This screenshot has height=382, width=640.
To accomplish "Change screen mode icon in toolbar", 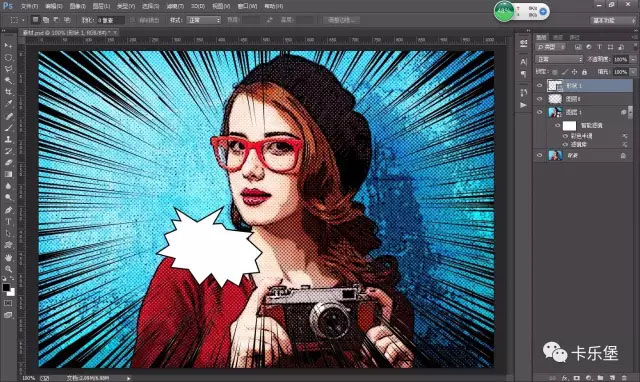I will (8, 315).
